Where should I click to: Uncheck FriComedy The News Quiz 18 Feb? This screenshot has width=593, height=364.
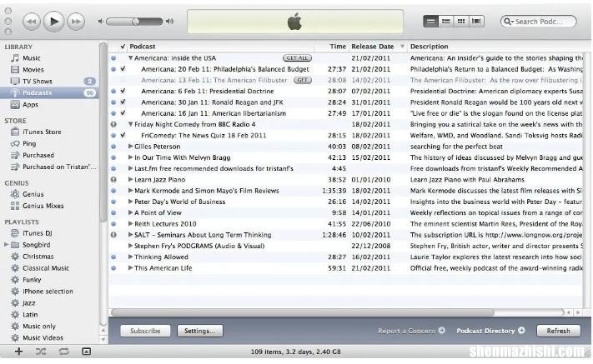123,135
